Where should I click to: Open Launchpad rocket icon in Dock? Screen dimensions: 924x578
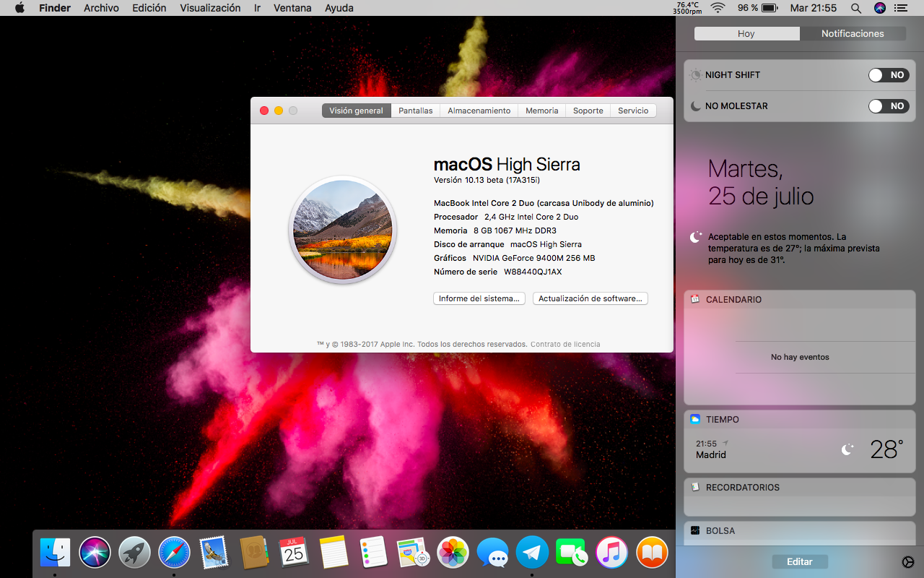tap(134, 553)
